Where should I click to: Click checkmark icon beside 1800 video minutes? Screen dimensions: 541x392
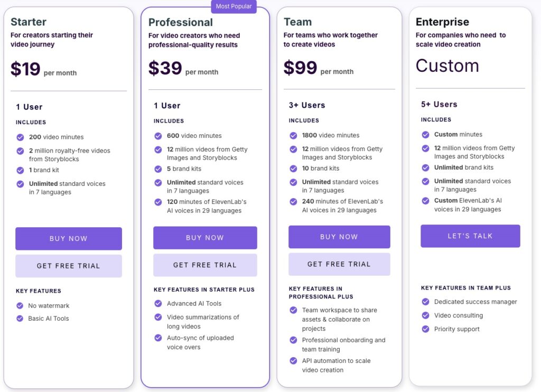coord(293,135)
